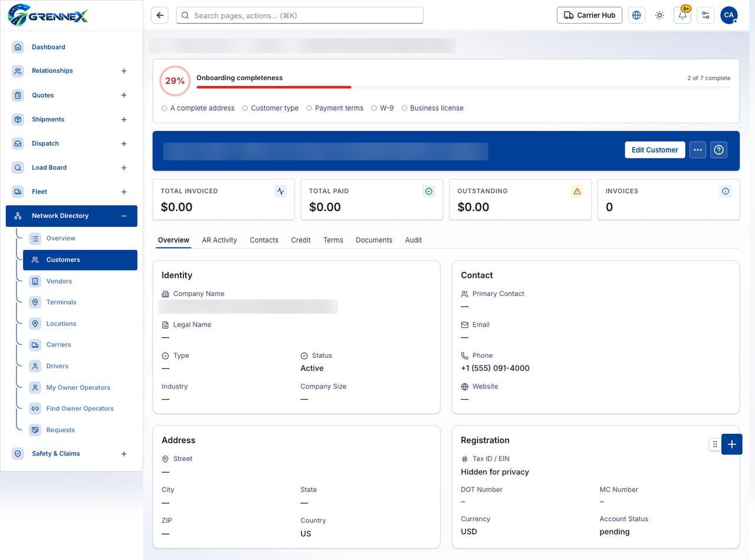The width and height of the screenshot is (755, 560).
Task: Expand the Relationships menu
Action: coord(124,71)
